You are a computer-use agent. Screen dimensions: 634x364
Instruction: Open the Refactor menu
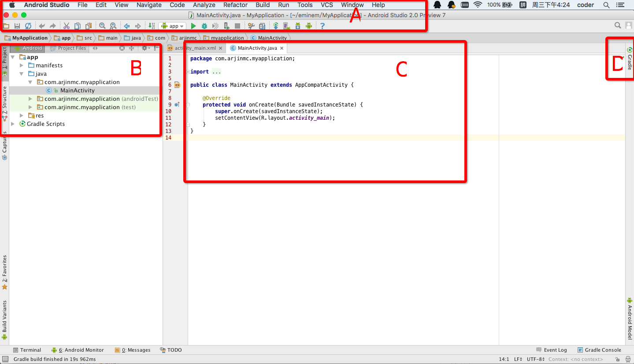click(x=235, y=5)
